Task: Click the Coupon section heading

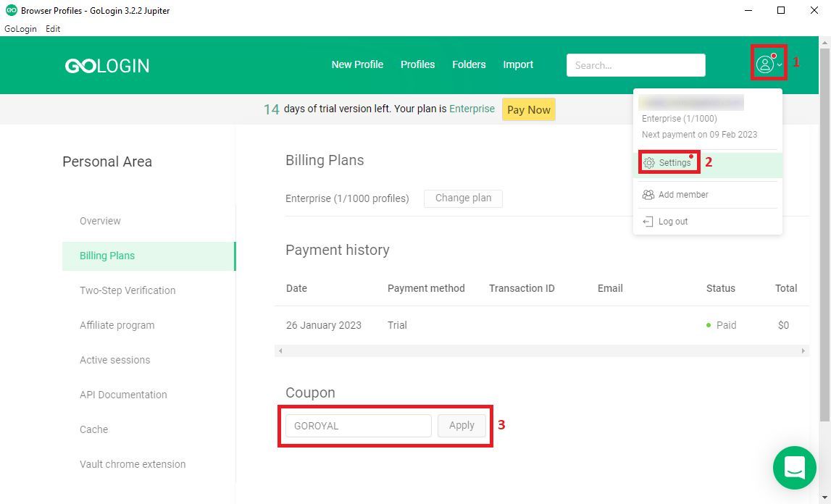Action: 311,392
